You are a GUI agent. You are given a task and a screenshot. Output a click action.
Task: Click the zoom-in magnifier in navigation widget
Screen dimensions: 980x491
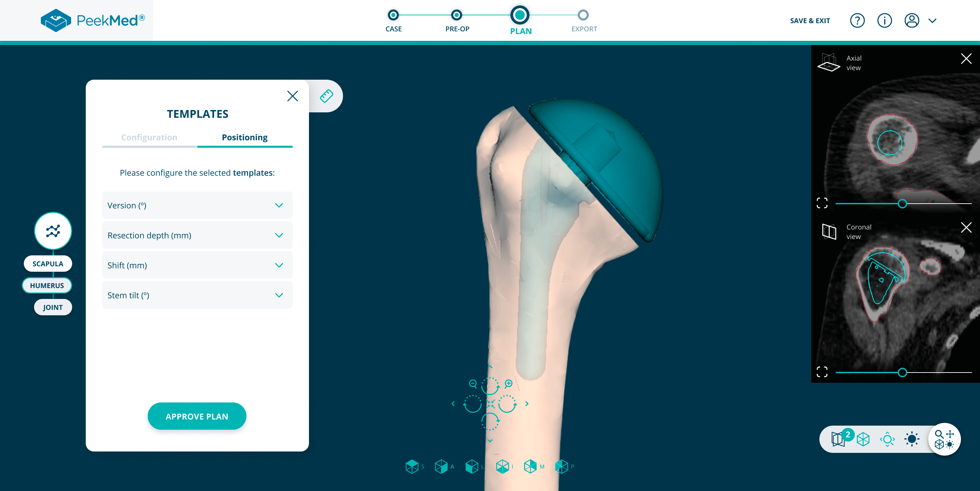coord(509,383)
